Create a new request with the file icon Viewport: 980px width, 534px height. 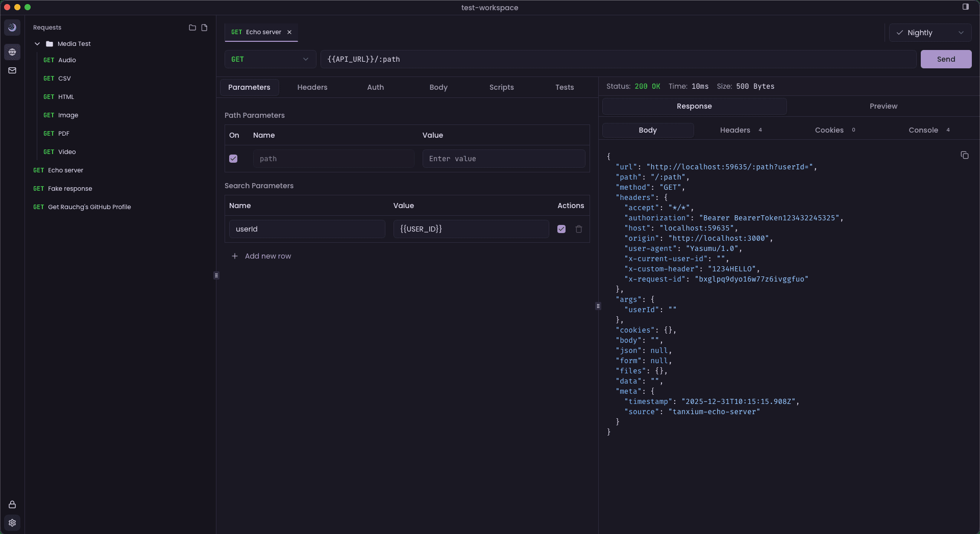(x=205, y=28)
